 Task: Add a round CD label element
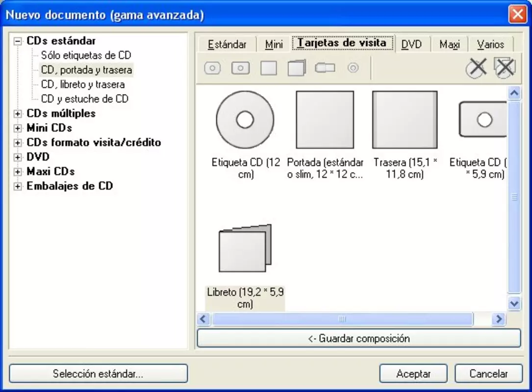pos(212,68)
